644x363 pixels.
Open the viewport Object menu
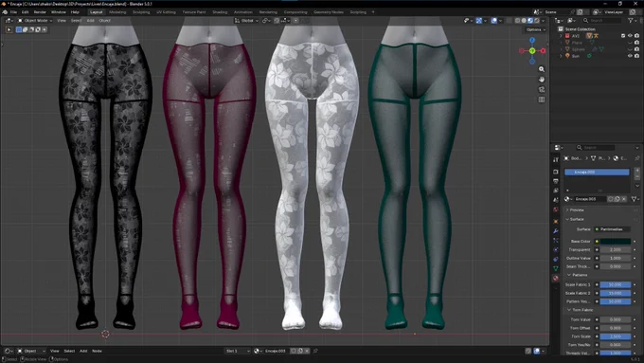pyautogui.click(x=105, y=21)
